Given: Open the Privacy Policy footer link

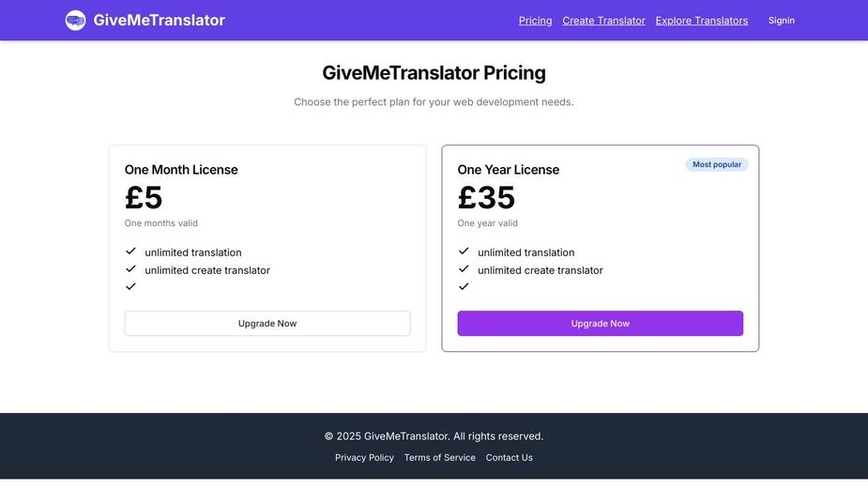Looking at the screenshot, I should point(364,458).
